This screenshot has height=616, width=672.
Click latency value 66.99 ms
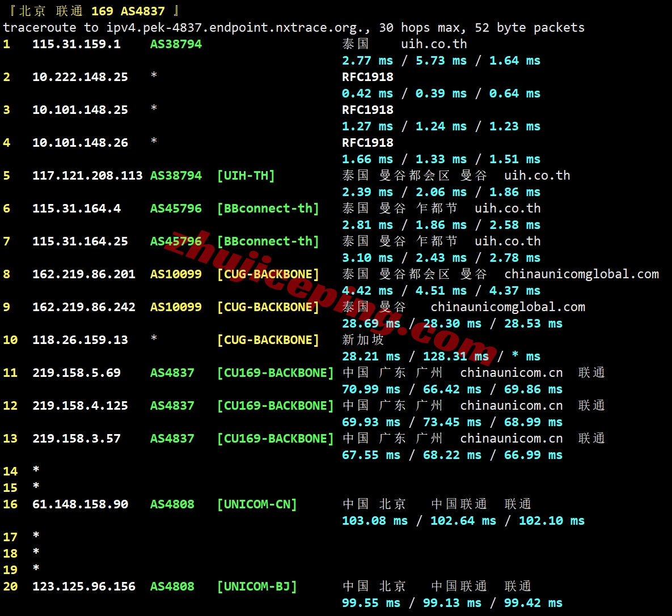[533, 456]
